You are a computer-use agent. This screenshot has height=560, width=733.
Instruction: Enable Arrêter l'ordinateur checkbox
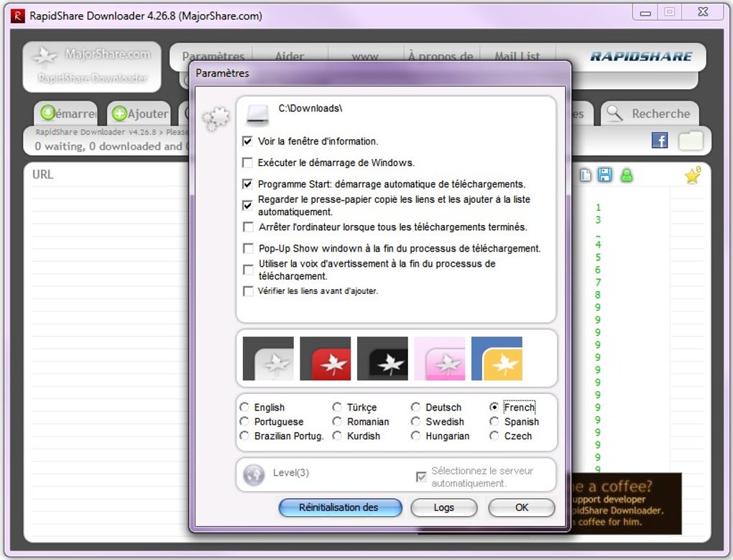[248, 227]
